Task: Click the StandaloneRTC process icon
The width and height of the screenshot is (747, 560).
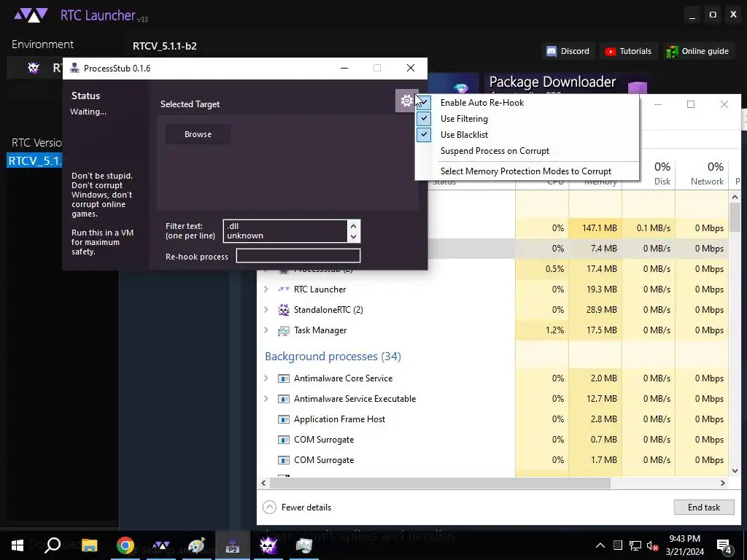Action: pos(284,309)
